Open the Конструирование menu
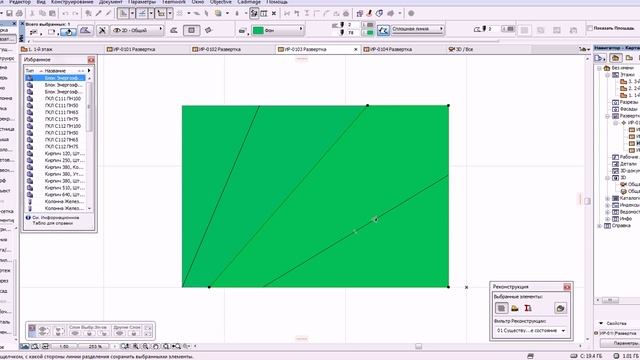The height and width of the screenshot is (360, 640). [x=72, y=2]
